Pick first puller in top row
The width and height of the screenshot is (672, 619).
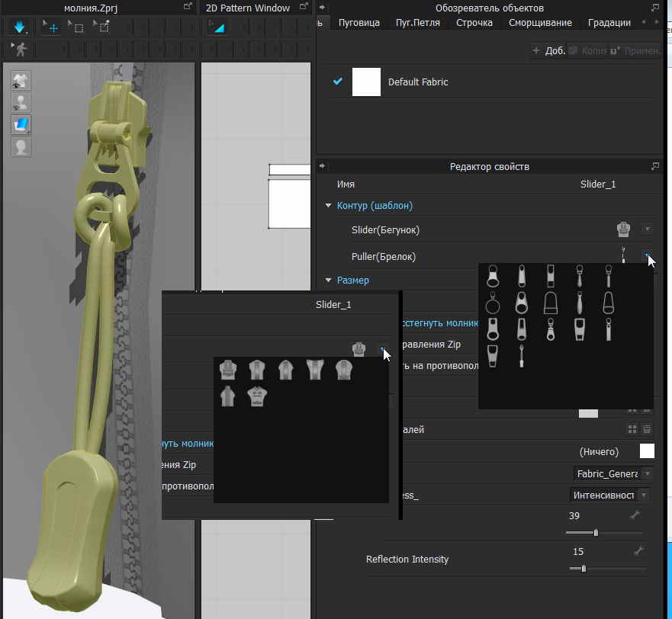pos(493,276)
